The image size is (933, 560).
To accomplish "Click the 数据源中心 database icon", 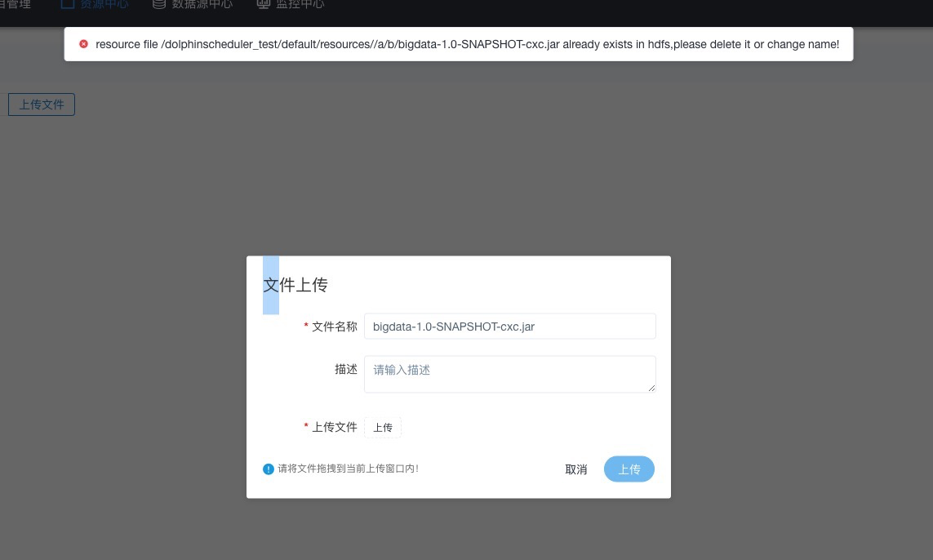I will click(159, 4).
